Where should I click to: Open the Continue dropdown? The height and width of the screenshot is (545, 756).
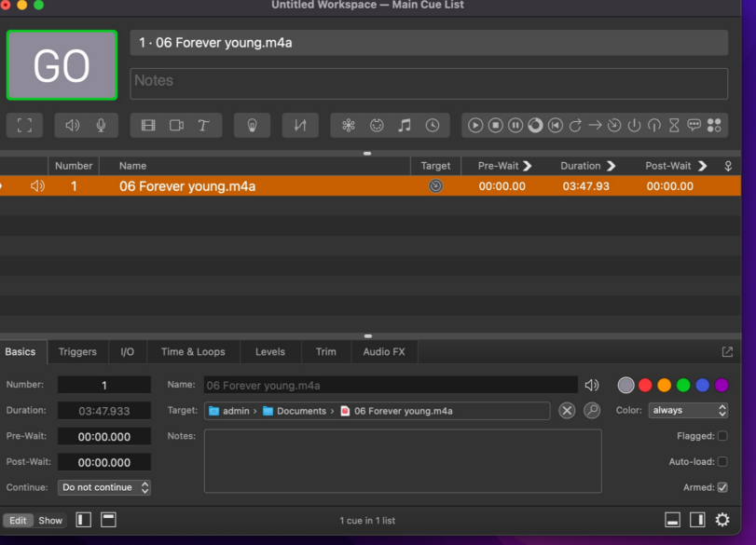click(104, 487)
